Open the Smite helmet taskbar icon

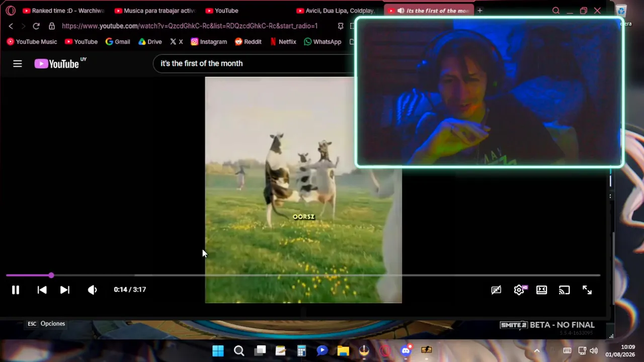click(x=364, y=351)
